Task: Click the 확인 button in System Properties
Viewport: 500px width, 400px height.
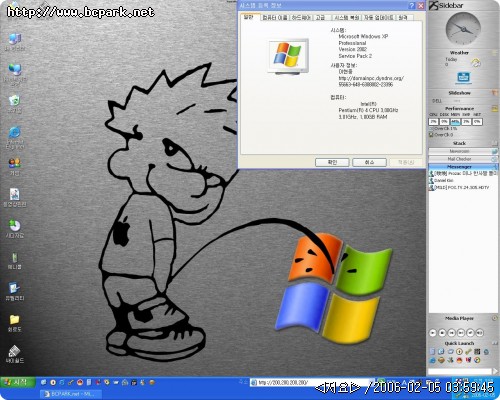Action: (332, 162)
